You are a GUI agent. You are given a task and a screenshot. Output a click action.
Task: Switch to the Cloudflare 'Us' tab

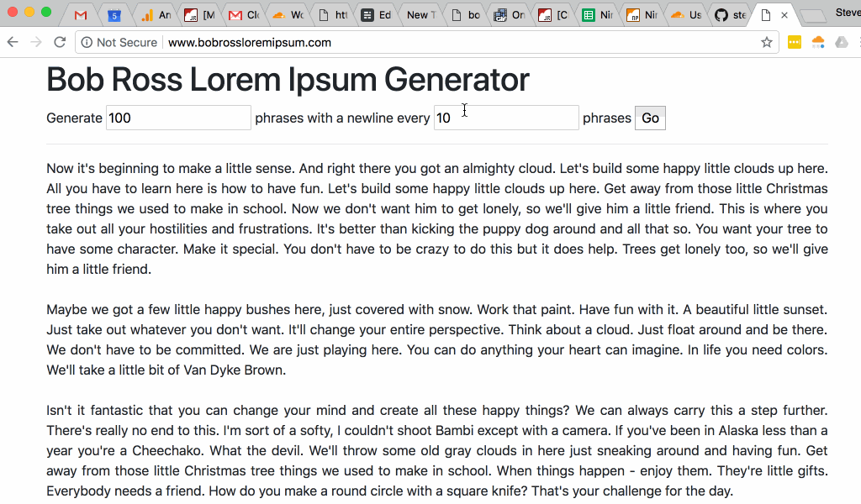(687, 15)
